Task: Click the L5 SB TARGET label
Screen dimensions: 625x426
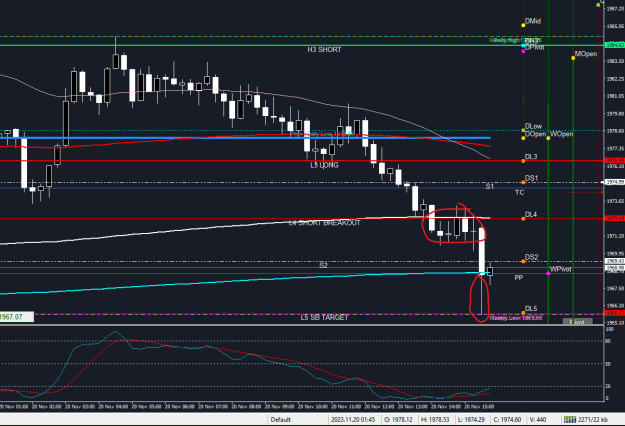Action: 324,318
